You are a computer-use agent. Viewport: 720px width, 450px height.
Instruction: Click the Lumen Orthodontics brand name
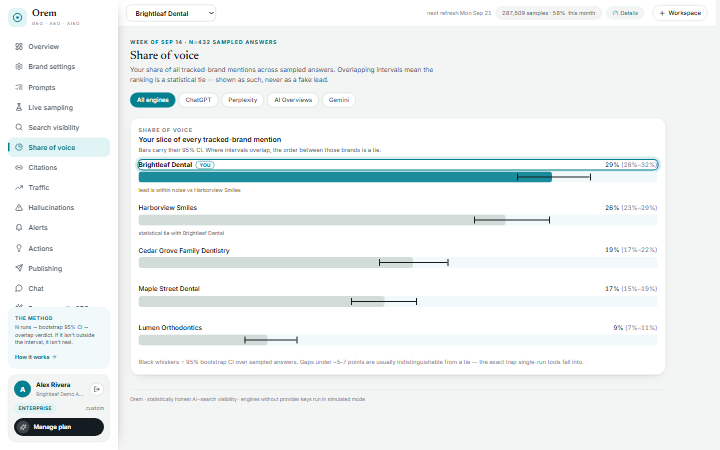coord(170,327)
